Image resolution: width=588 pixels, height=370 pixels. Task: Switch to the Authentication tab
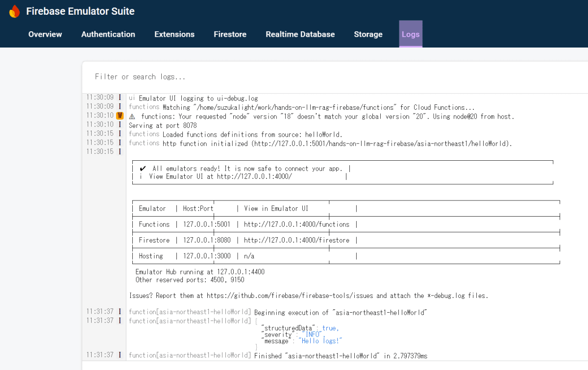pos(108,34)
